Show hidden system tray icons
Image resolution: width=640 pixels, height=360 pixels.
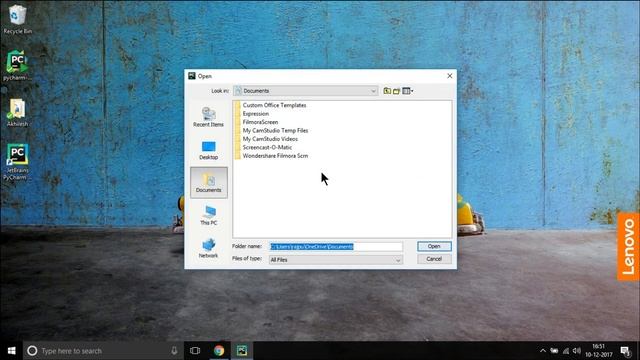tap(542, 351)
